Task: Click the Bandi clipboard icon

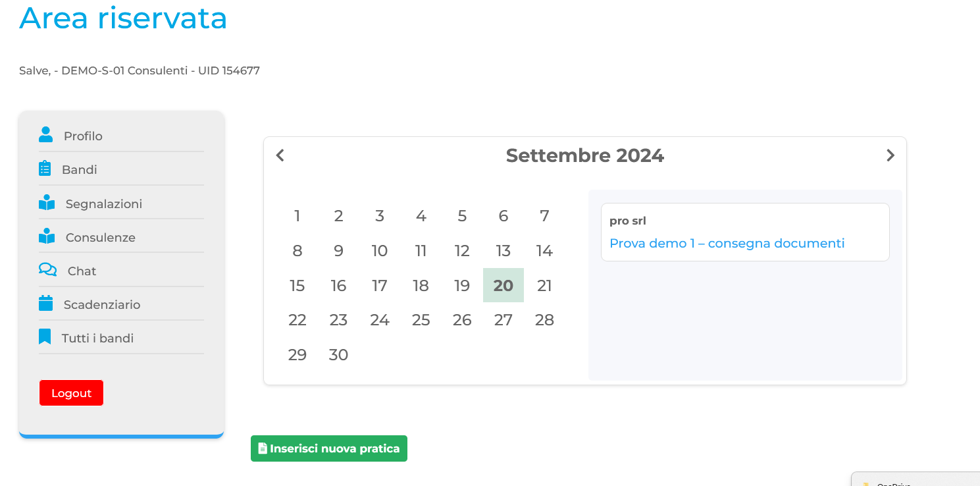Action: (x=45, y=167)
